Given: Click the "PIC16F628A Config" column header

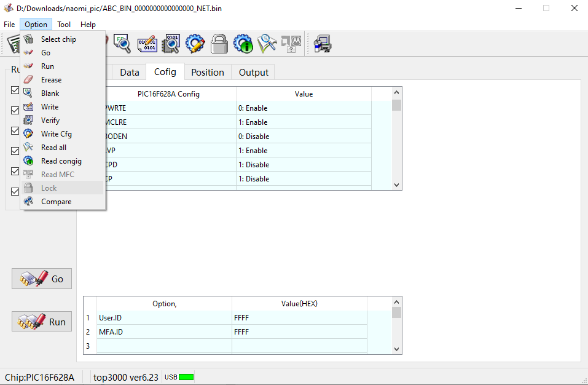Looking at the screenshot, I should pos(168,94).
